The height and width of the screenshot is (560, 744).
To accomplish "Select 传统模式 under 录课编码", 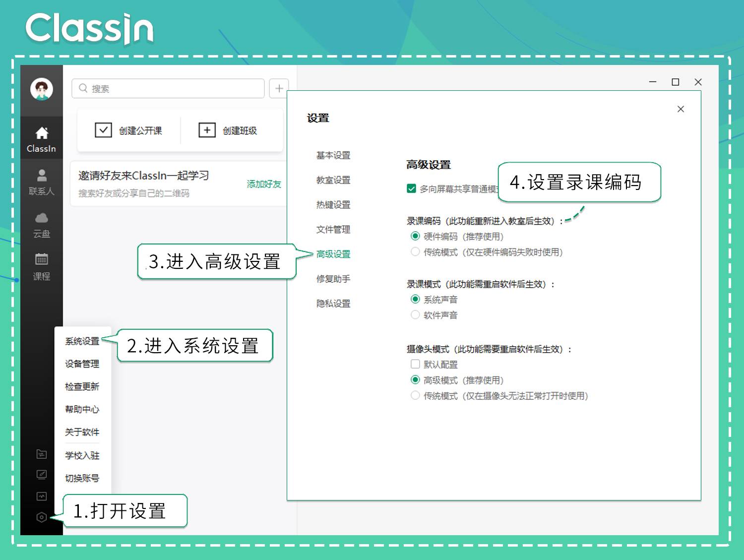I will click(x=415, y=251).
